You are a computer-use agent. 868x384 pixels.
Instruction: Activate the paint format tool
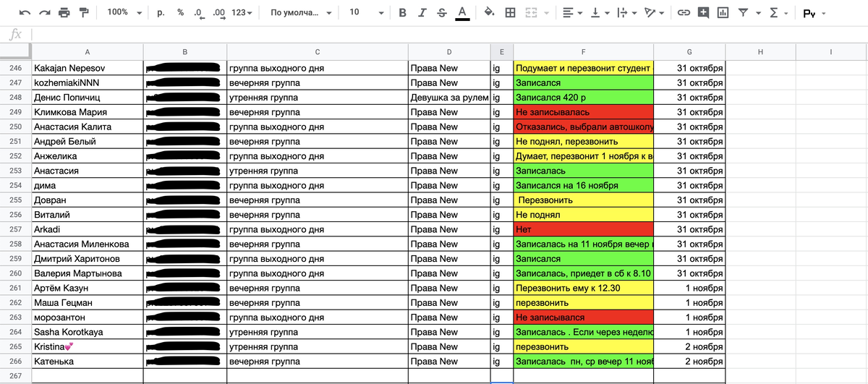pos(84,13)
